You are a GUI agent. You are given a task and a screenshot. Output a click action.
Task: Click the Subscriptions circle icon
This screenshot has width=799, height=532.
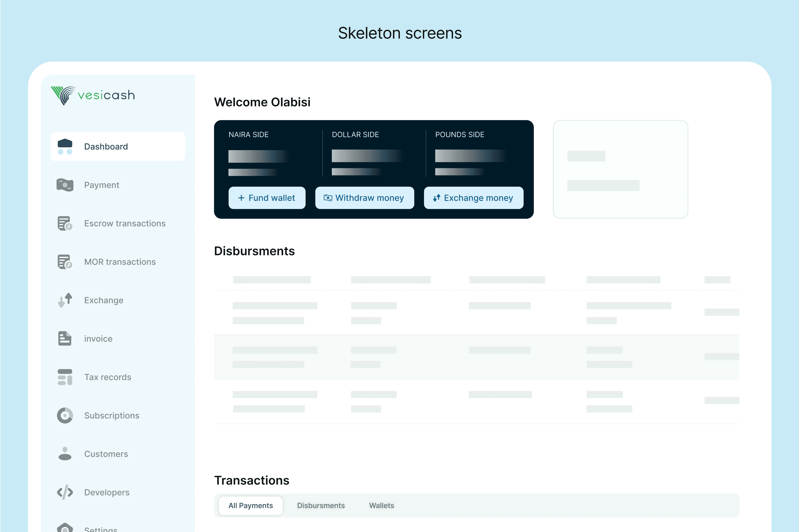click(65, 415)
